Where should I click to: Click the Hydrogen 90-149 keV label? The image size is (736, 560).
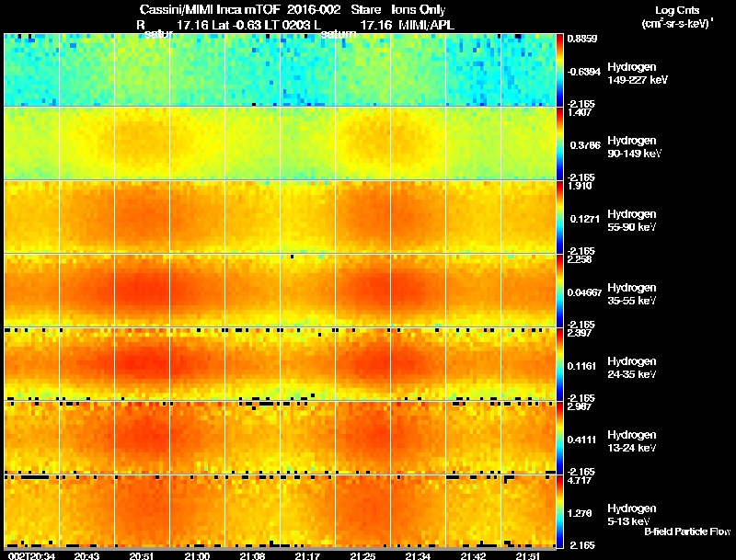634,147
